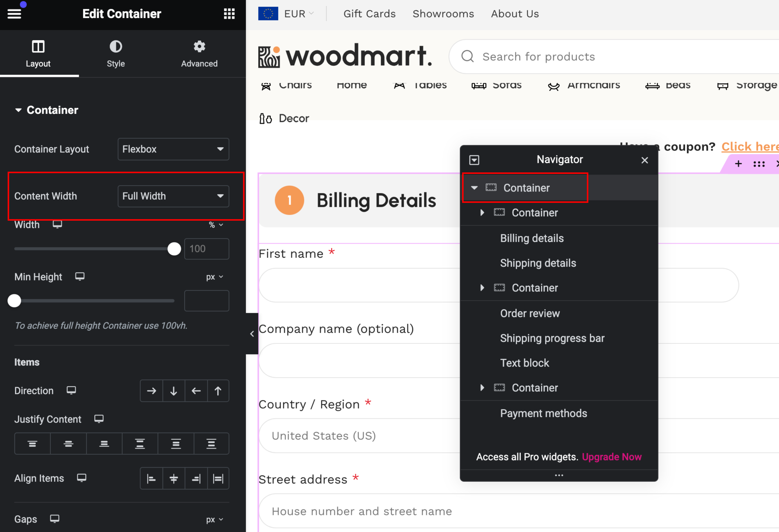Set Align Items to end
779x532 pixels.
(196, 478)
